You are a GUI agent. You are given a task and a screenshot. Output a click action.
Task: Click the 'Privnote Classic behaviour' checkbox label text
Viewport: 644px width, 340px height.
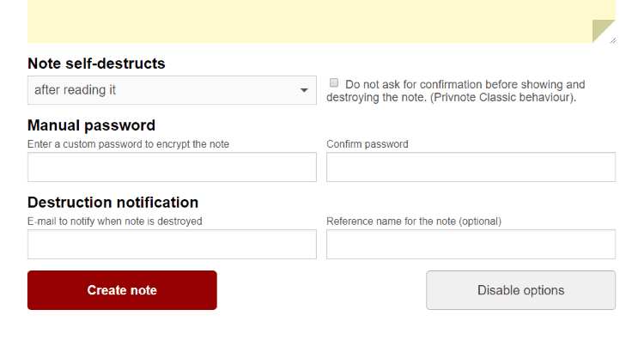pyautogui.click(x=455, y=91)
